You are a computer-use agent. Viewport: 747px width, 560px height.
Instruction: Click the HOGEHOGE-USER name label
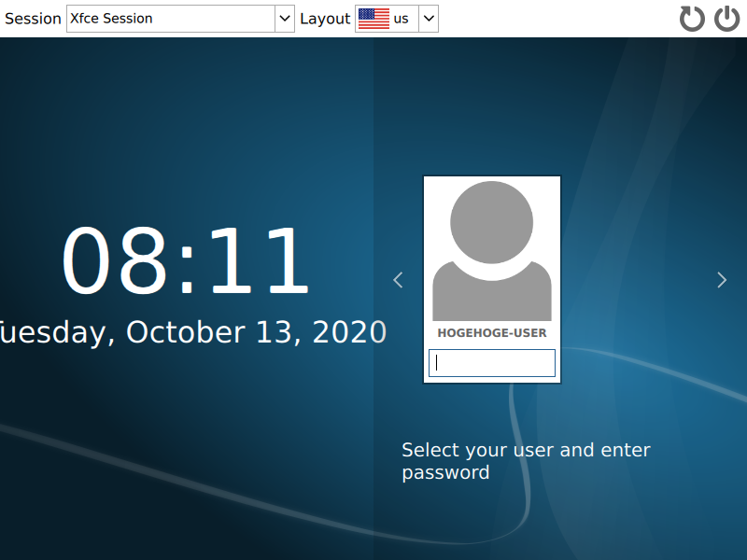click(x=492, y=333)
